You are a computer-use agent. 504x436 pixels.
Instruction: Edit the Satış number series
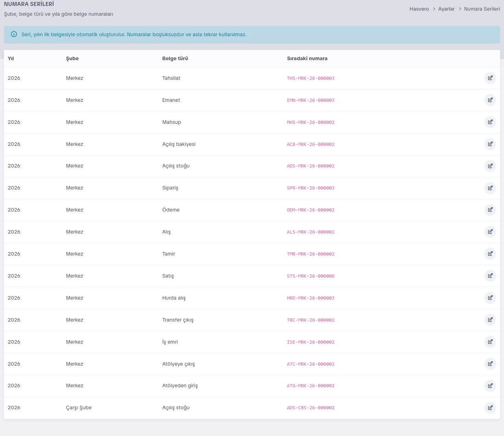click(x=490, y=276)
